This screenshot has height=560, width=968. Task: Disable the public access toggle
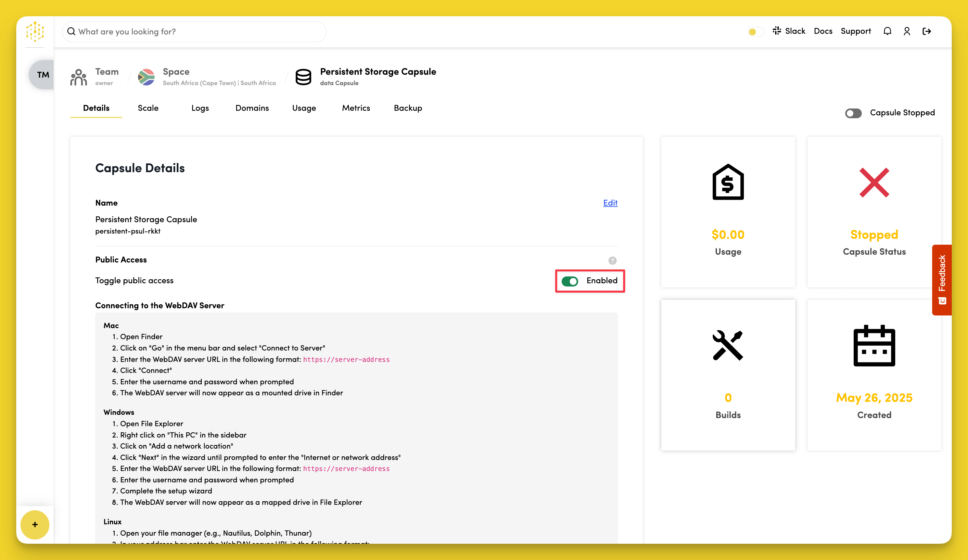click(570, 281)
